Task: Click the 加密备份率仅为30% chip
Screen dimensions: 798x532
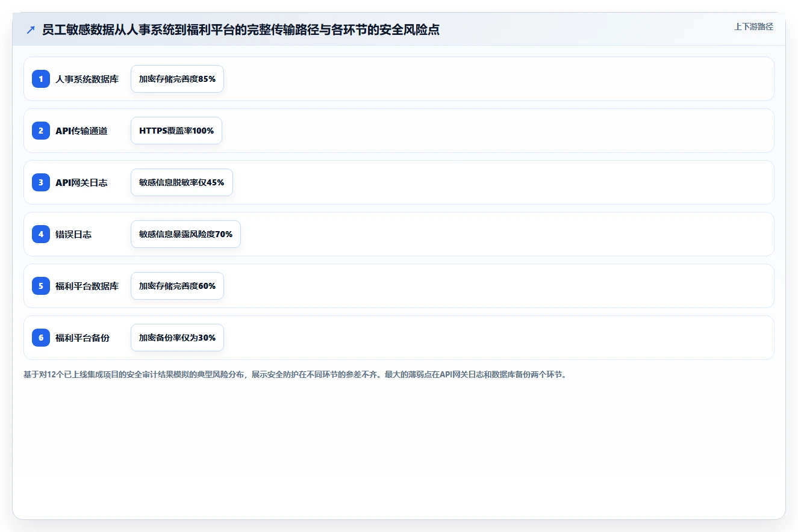Action: (177, 338)
